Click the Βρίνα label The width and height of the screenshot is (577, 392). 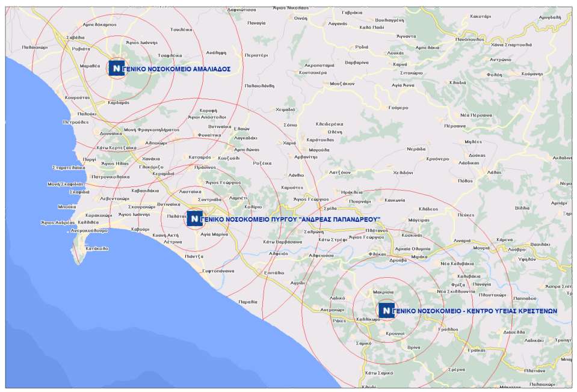click(413, 348)
